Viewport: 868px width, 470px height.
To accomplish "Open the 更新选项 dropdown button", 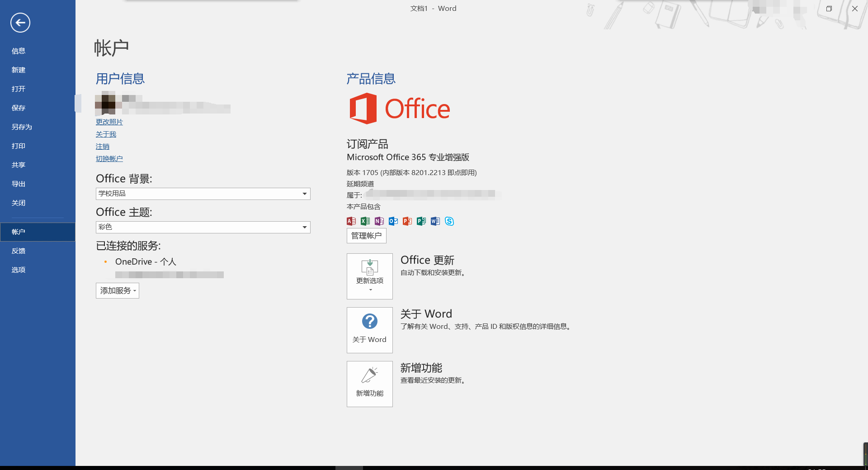I will point(370,276).
